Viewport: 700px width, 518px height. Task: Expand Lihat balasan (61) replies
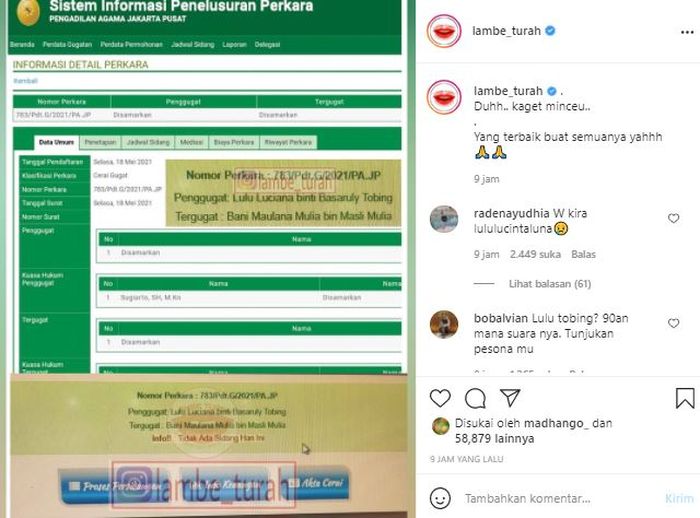click(550, 284)
